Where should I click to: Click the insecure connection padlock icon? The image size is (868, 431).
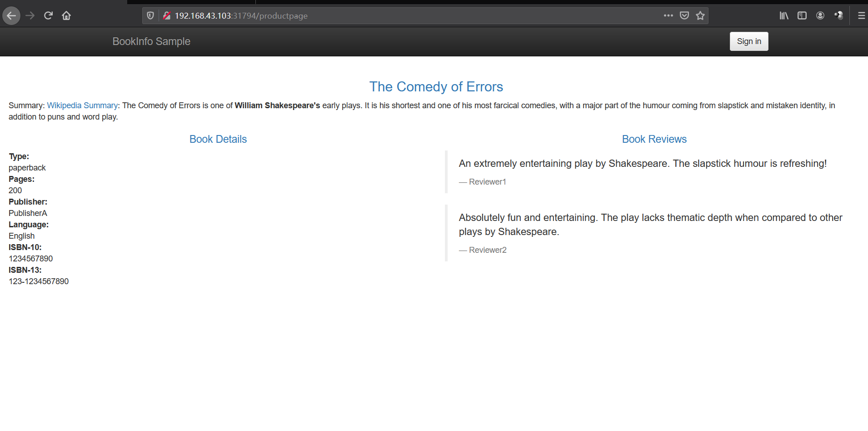[166, 16]
